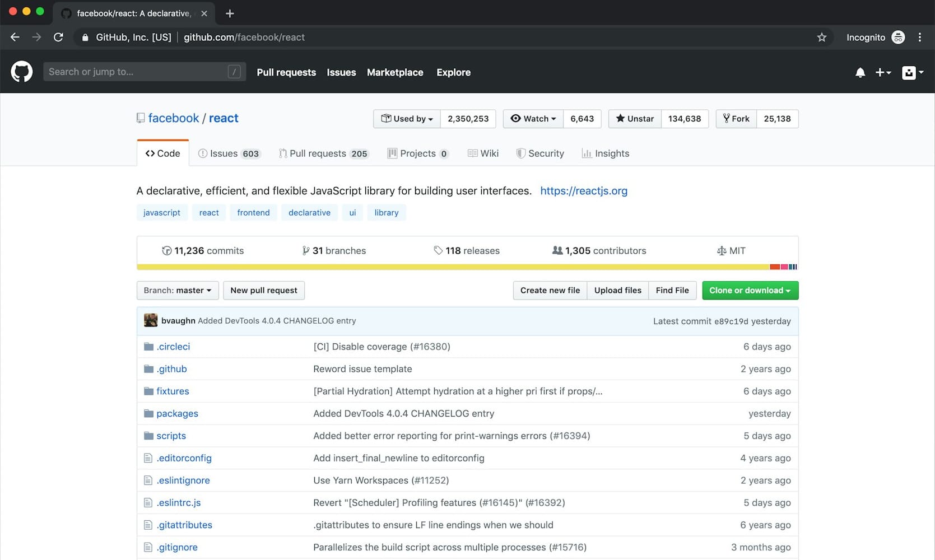Click the repository book icon
Image resolution: width=935 pixels, height=560 pixels.
(141, 118)
